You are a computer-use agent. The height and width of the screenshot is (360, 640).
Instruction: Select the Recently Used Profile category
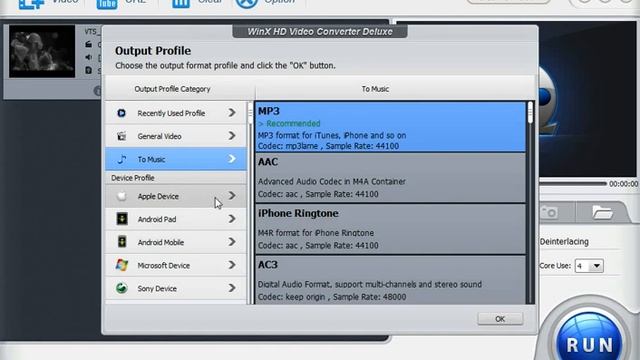click(176, 113)
